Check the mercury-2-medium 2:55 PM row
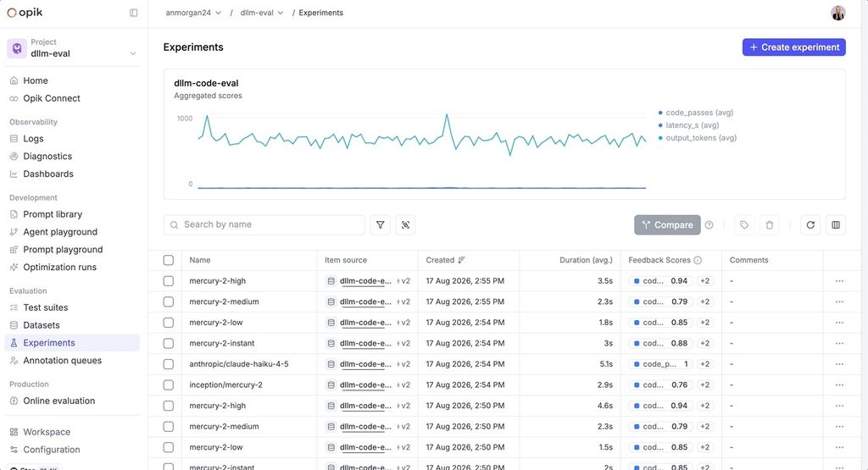 [169, 302]
